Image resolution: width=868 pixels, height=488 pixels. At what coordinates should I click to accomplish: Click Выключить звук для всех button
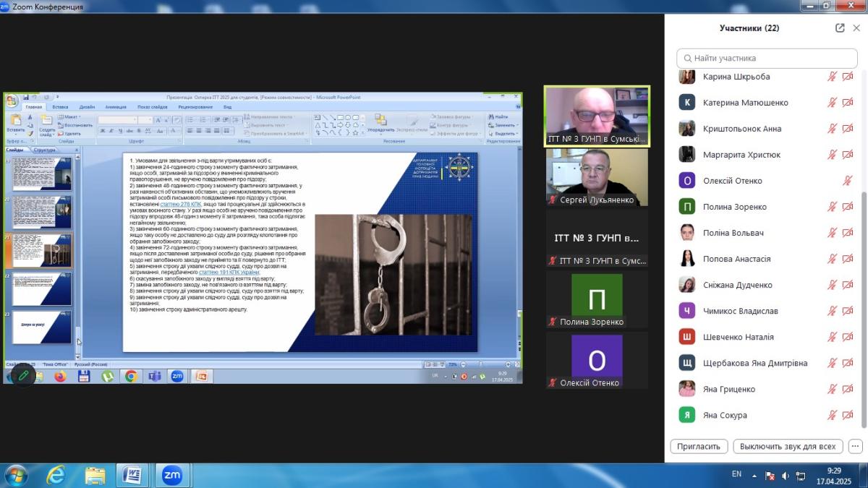(788, 446)
